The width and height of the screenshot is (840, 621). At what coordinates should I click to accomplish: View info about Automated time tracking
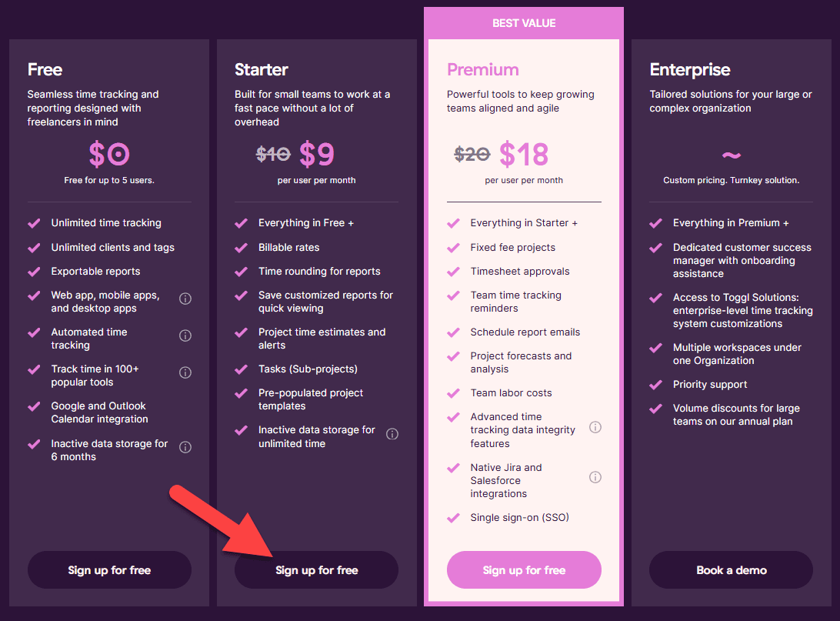click(x=185, y=335)
